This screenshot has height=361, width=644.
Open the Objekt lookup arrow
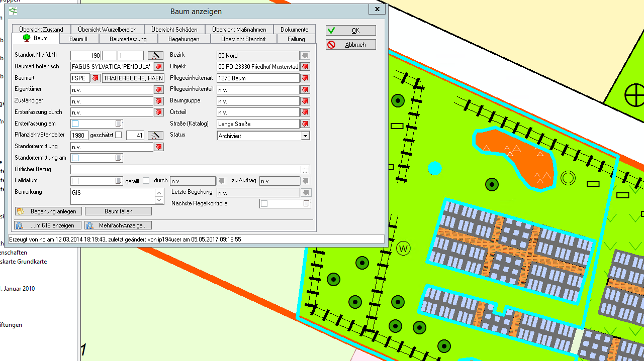(305, 67)
